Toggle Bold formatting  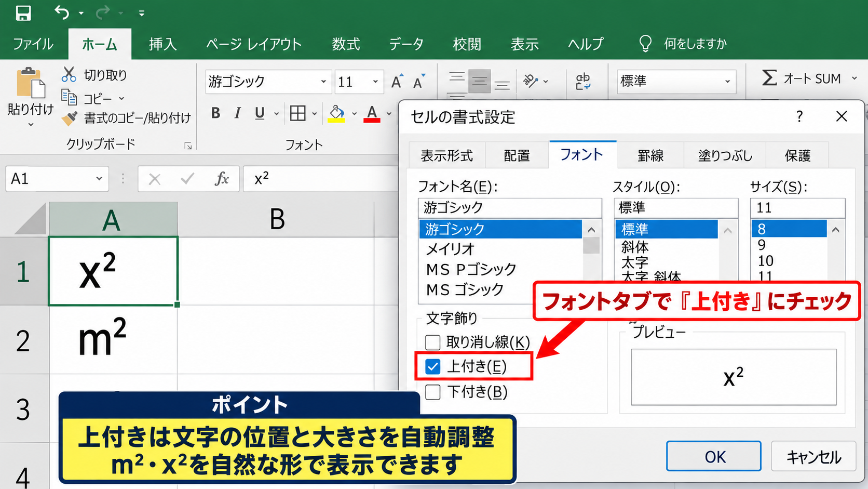215,113
